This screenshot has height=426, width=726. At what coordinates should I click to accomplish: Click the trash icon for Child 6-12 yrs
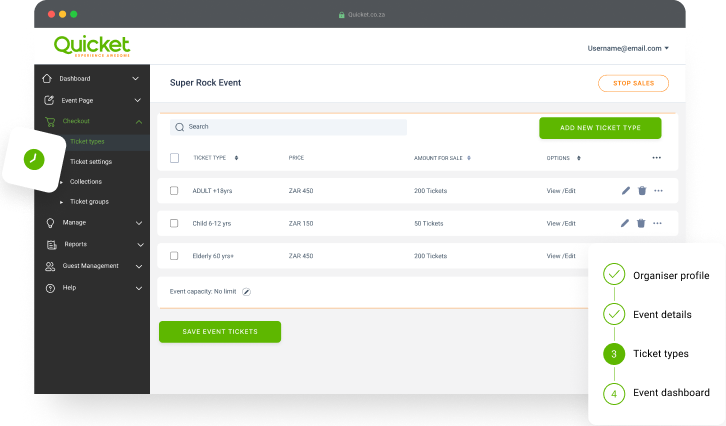(641, 223)
